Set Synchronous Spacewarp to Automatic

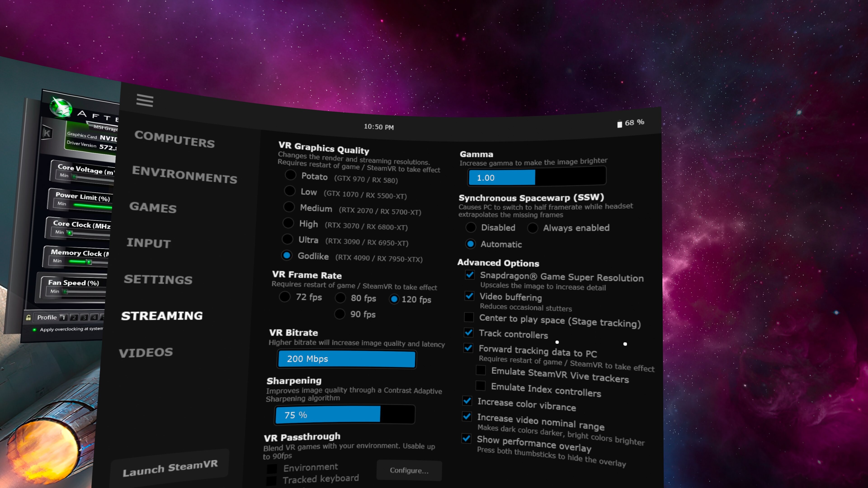pos(470,244)
